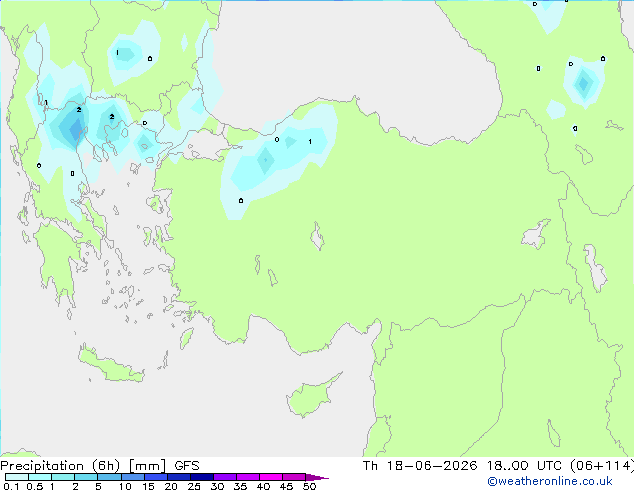Image resolution: width=634 pixels, height=490 pixels.
Task: Click the 'GFS' model label
Action: (x=187, y=466)
